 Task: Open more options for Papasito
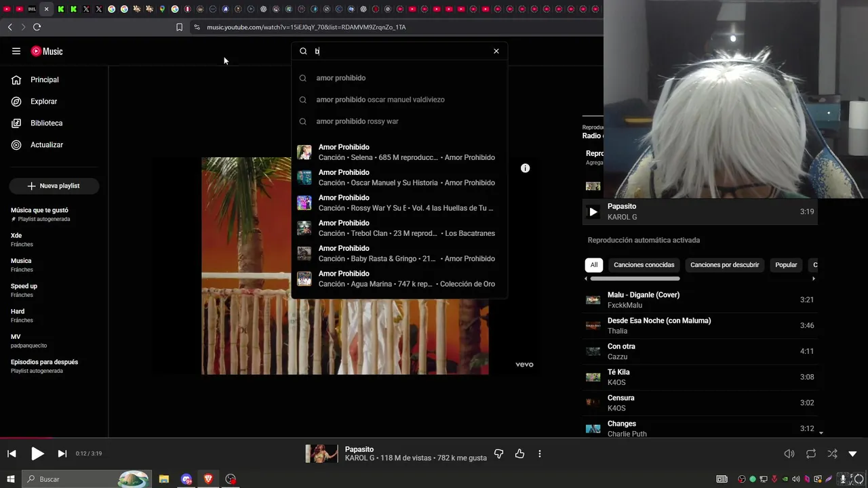[x=540, y=453]
